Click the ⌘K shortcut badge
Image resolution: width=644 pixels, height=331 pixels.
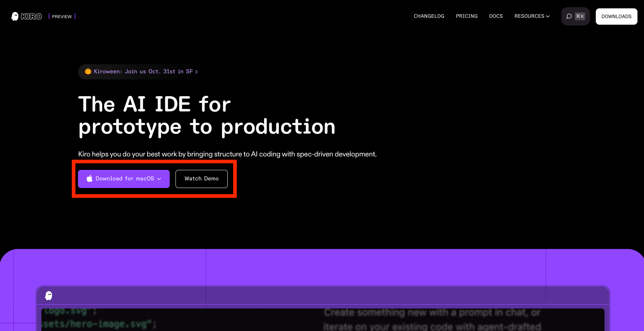[580, 16]
